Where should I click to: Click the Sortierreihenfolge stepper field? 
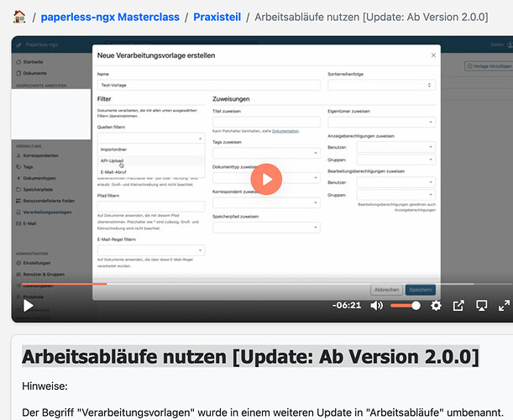(381, 85)
